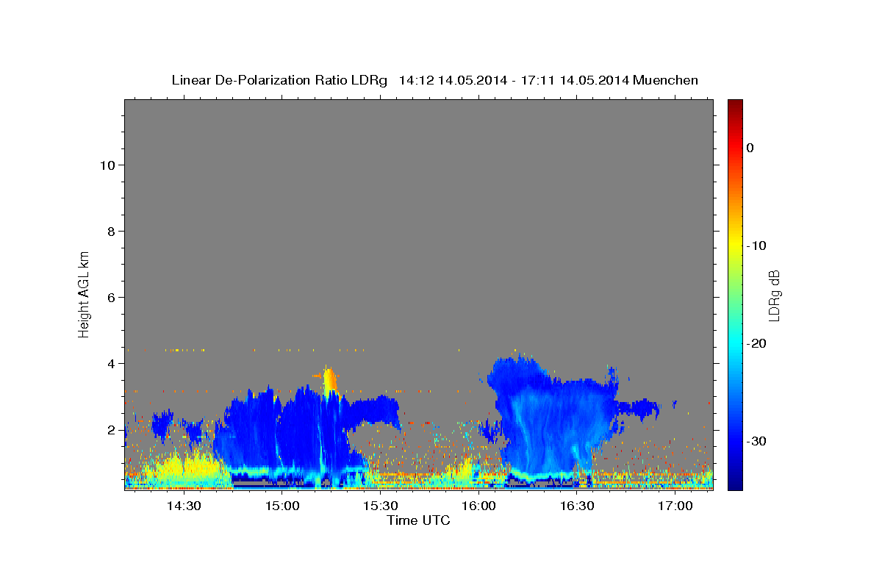
Task: Click the height tick label 4
Action: click(112, 364)
